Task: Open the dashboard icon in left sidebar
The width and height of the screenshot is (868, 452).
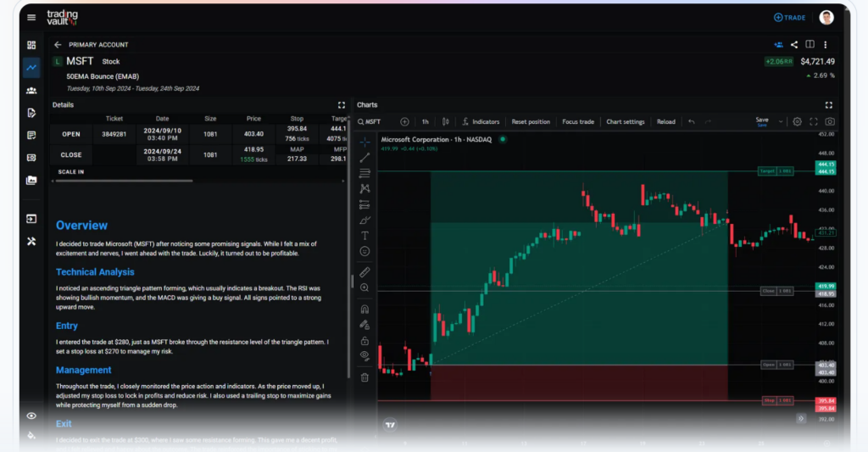Action: (31, 45)
